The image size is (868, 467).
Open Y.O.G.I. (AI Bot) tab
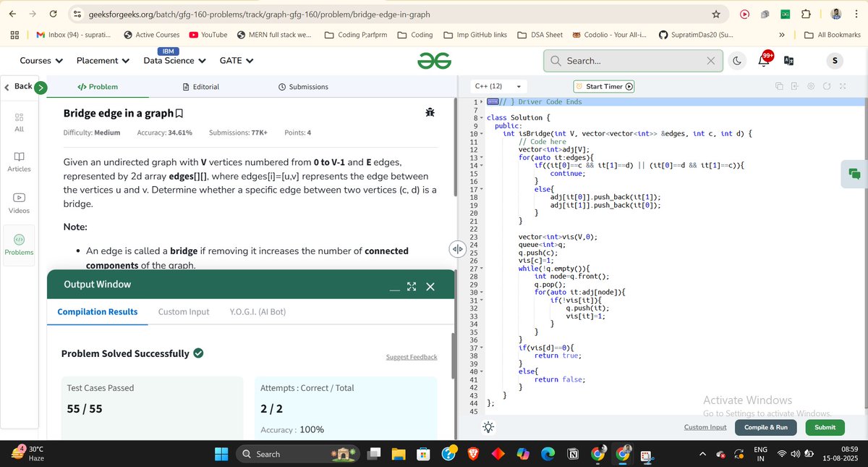(258, 312)
